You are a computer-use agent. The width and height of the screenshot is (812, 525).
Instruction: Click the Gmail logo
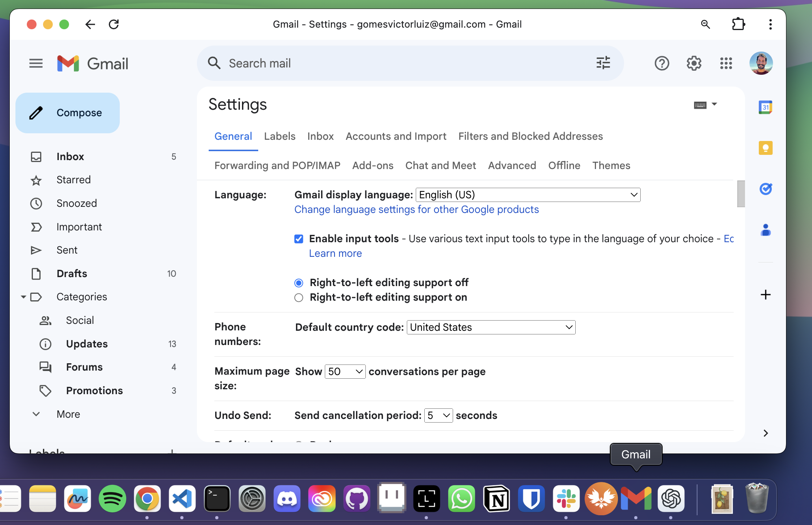pos(93,63)
